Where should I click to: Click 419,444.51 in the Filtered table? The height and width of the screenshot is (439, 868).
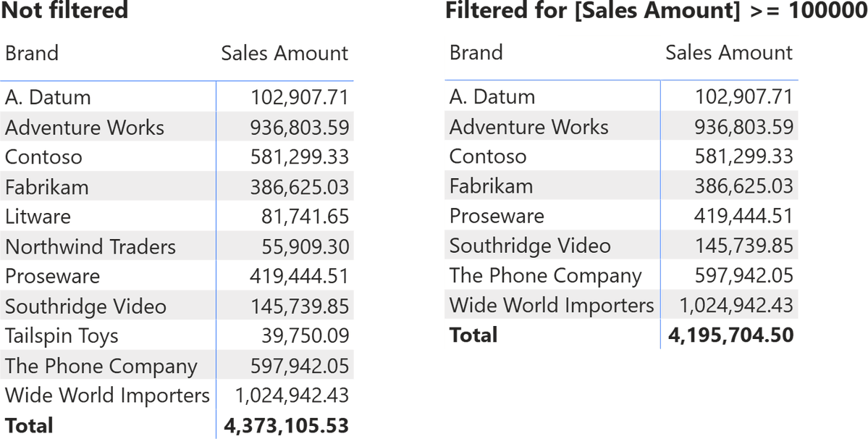[x=744, y=216]
